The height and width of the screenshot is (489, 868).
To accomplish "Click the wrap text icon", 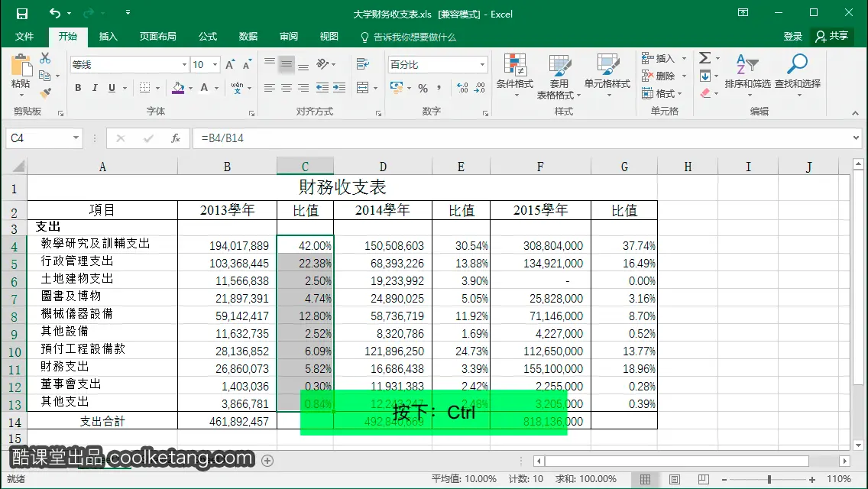I will [x=363, y=64].
